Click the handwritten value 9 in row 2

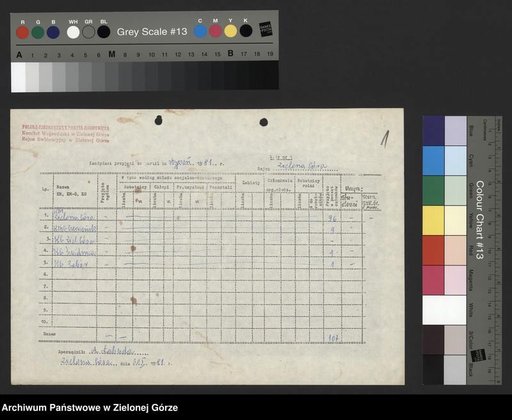pos(332,230)
